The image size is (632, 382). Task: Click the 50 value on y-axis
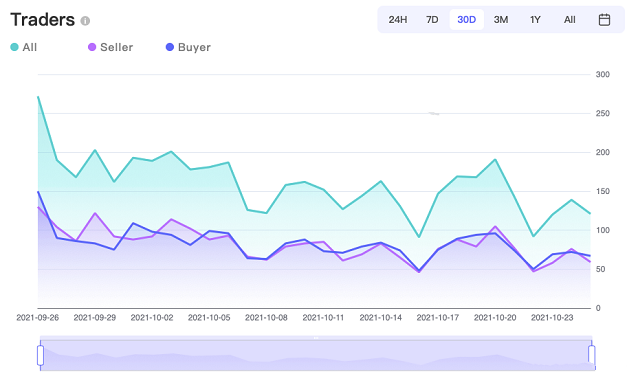pyautogui.click(x=601, y=269)
